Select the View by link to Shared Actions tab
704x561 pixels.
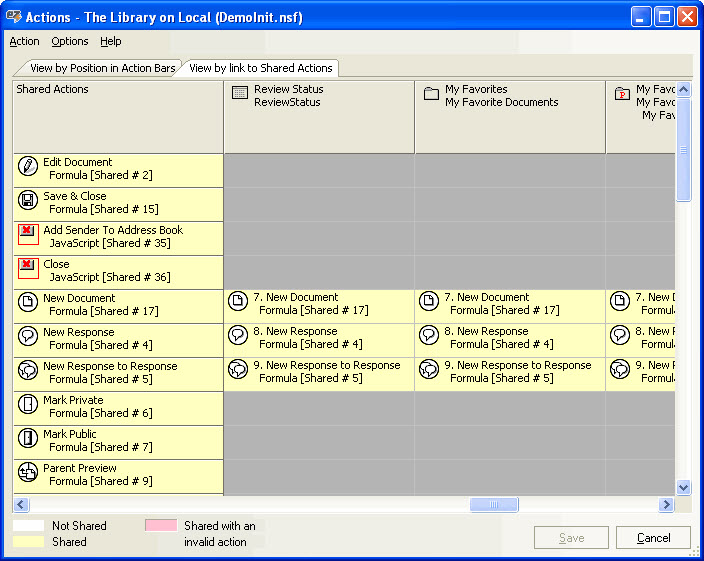click(x=260, y=68)
